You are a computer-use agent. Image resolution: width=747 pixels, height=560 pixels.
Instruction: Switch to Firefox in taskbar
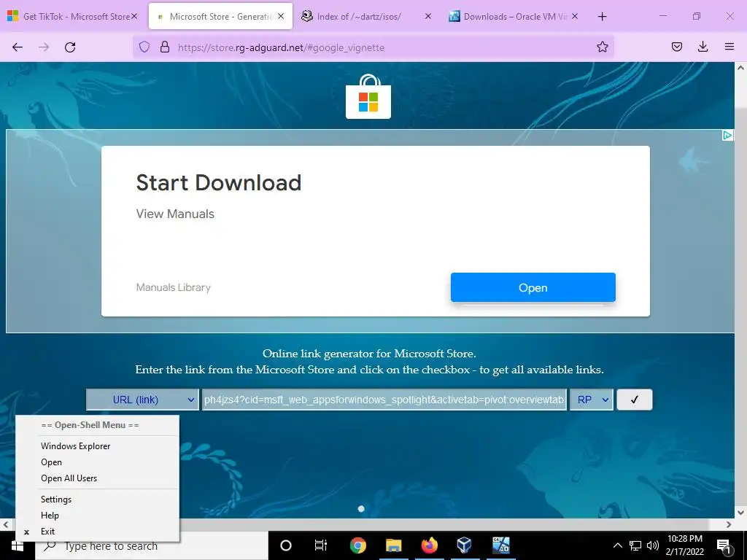(429, 545)
